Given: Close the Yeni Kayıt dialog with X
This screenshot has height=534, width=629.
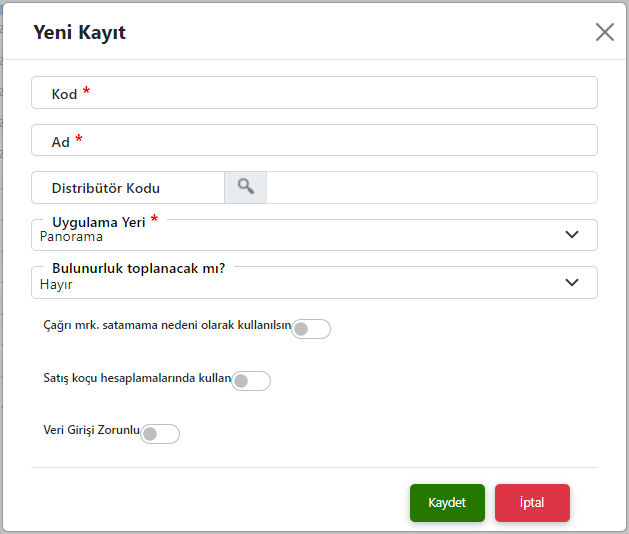Looking at the screenshot, I should pos(604,32).
